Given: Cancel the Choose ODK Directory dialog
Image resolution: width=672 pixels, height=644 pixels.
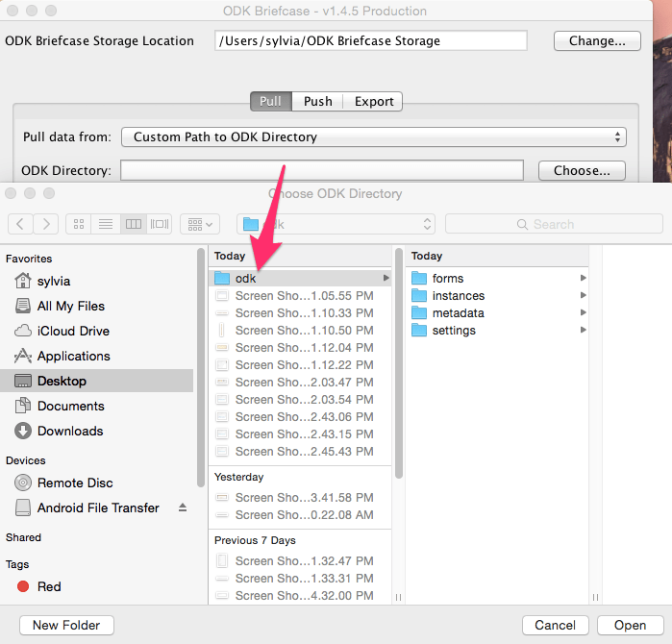Looking at the screenshot, I should (x=556, y=625).
